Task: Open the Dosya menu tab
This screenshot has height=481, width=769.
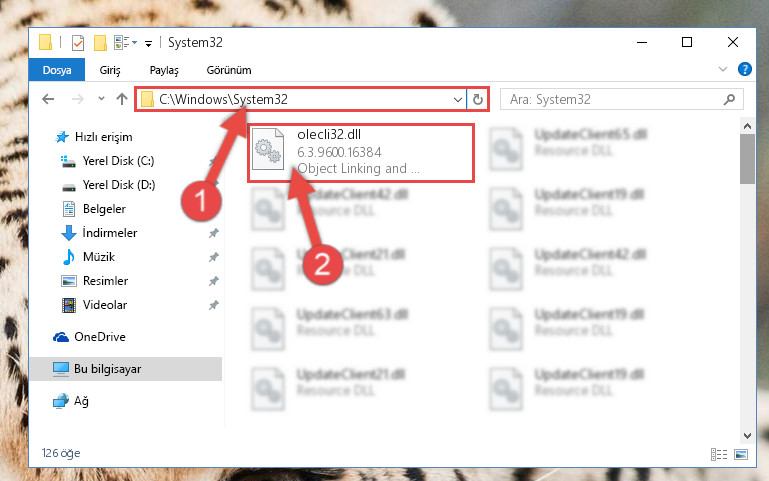Action: click(x=57, y=70)
